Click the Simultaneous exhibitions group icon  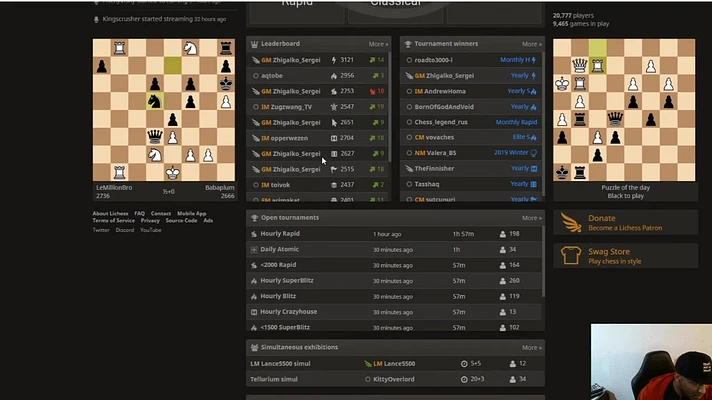coord(254,347)
